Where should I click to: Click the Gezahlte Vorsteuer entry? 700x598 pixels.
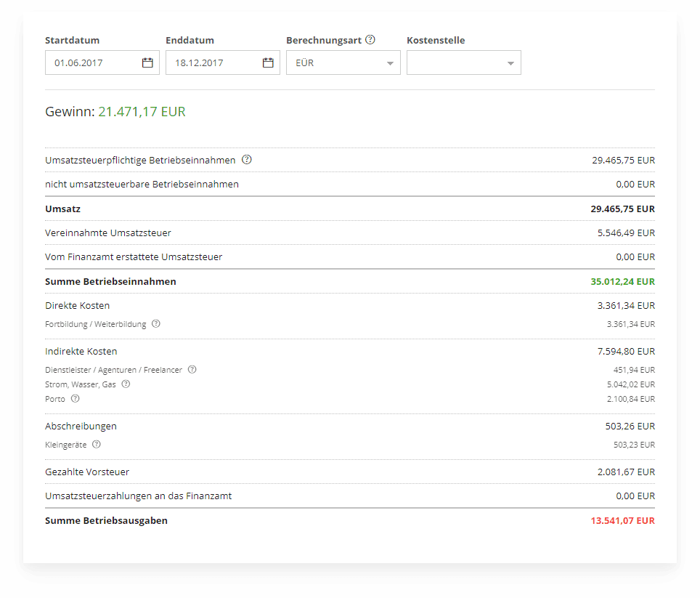87,472
